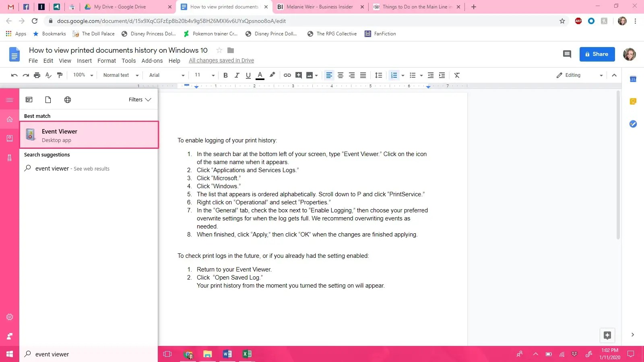Open 'All changes saved in Drive'
Viewport: 644px width, 362px height.
[x=221, y=60]
